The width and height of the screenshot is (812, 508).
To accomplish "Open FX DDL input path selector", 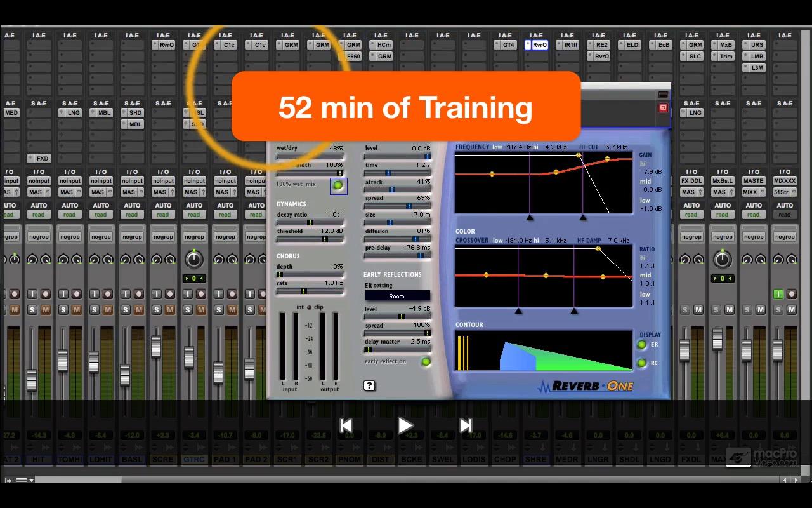I will 691,181.
